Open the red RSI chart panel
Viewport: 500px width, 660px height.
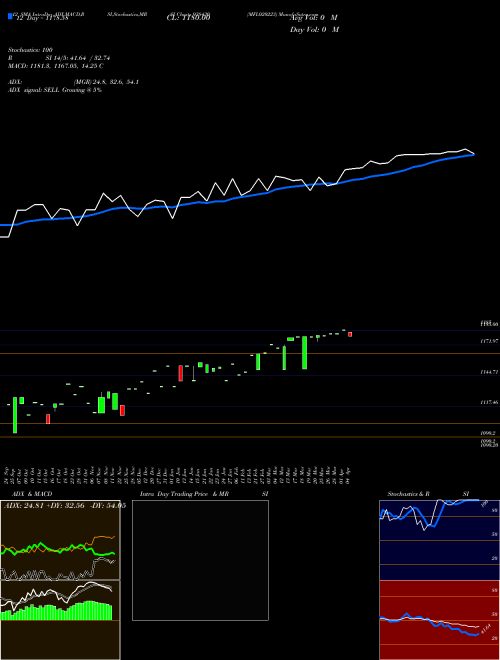(439, 620)
